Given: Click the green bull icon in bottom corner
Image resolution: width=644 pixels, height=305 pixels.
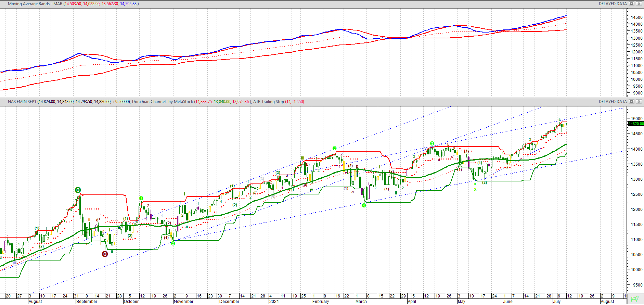Looking at the screenshot, I should (x=635, y=299).
